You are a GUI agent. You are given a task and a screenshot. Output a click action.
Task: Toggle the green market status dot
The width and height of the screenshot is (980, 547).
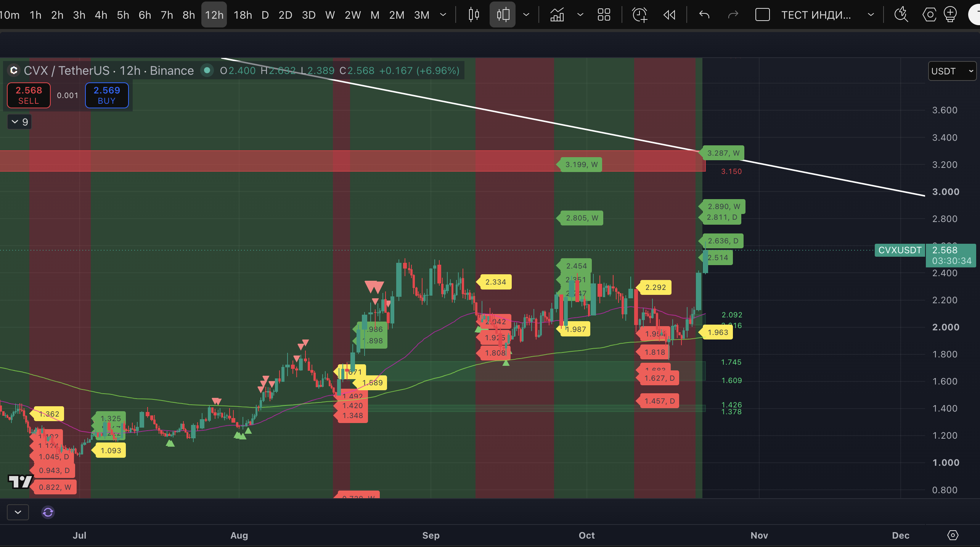point(207,70)
